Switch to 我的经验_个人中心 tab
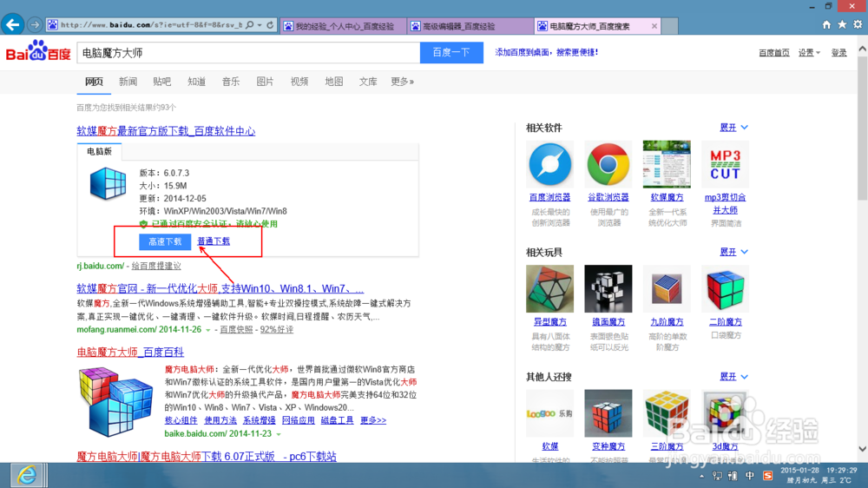This screenshot has height=488, width=868. (x=343, y=26)
